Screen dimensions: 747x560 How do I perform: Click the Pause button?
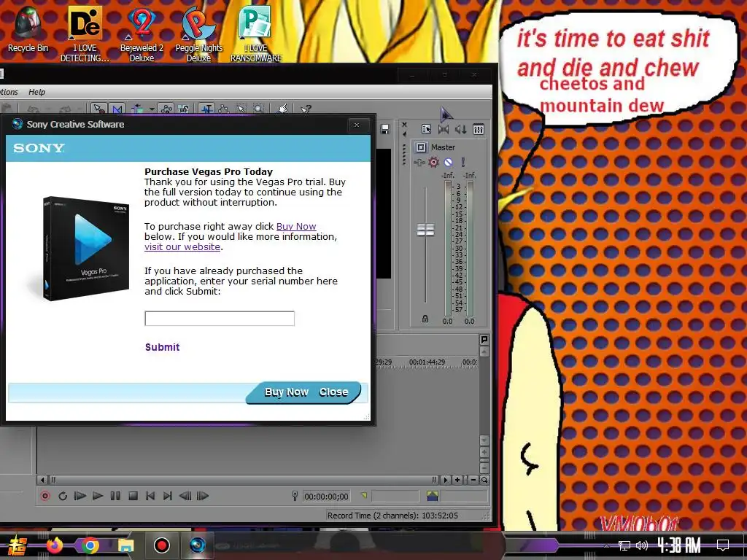pos(115,496)
